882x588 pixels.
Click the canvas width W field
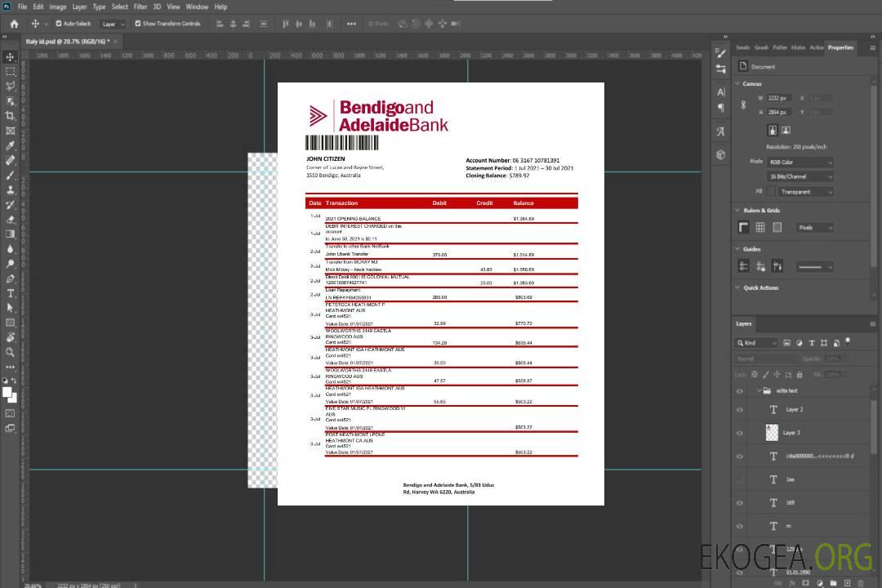click(x=779, y=98)
